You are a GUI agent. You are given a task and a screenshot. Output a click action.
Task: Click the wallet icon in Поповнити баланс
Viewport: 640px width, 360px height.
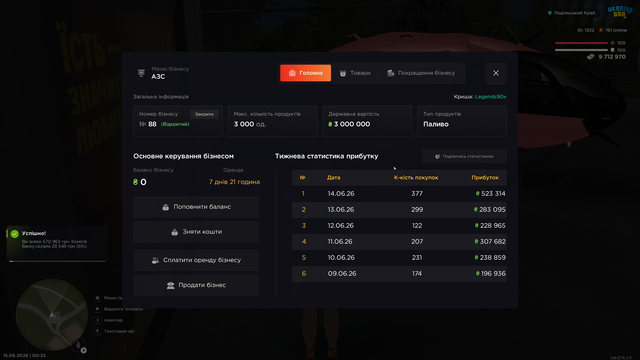[x=165, y=207]
